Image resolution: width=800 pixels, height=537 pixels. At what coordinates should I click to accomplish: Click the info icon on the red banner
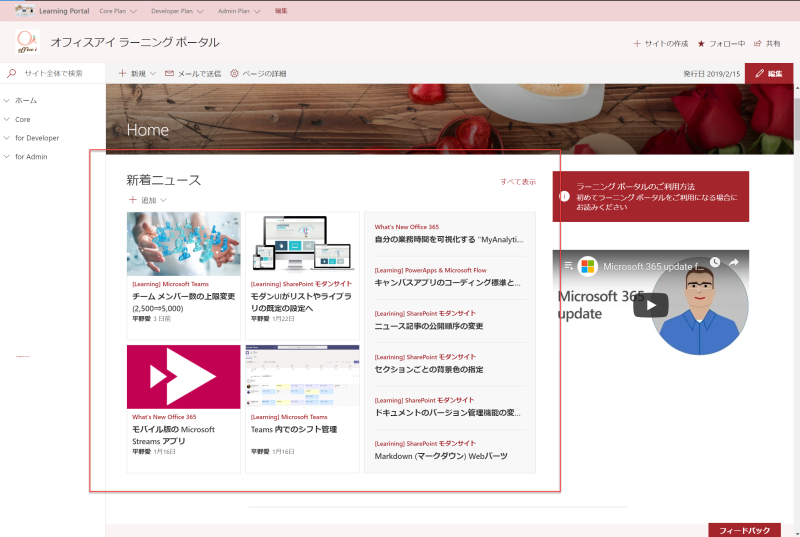564,196
